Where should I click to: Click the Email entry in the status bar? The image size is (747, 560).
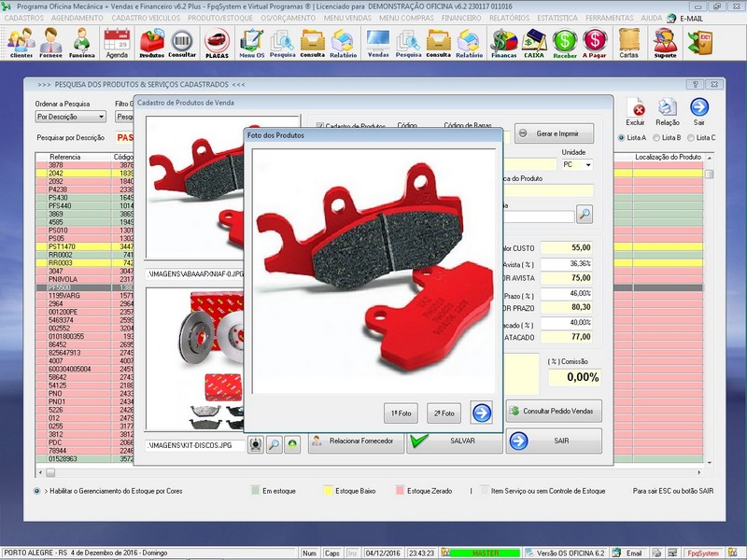tap(629, 553)
